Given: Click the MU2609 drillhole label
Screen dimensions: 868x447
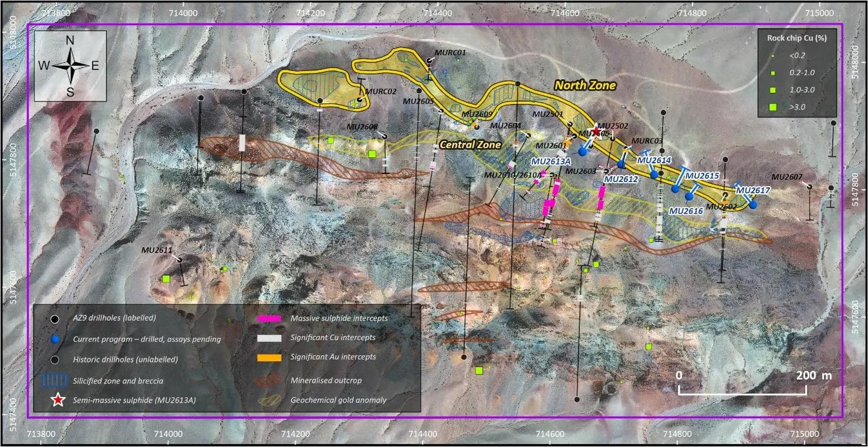Looking at the screenshot, I should pos(477,114).
